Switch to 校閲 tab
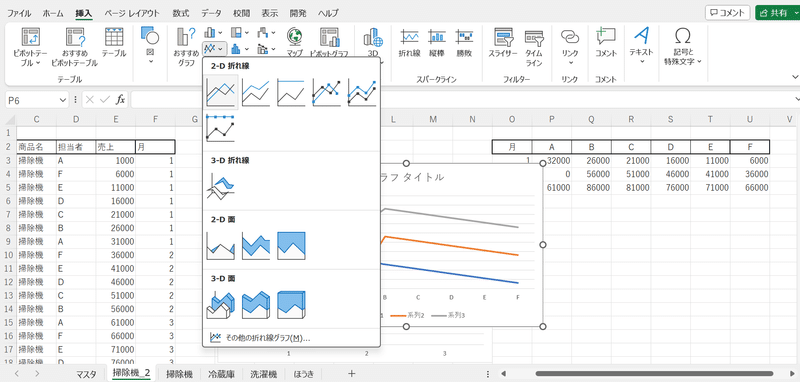Screen dimensions: 800x382 (242, 13)
